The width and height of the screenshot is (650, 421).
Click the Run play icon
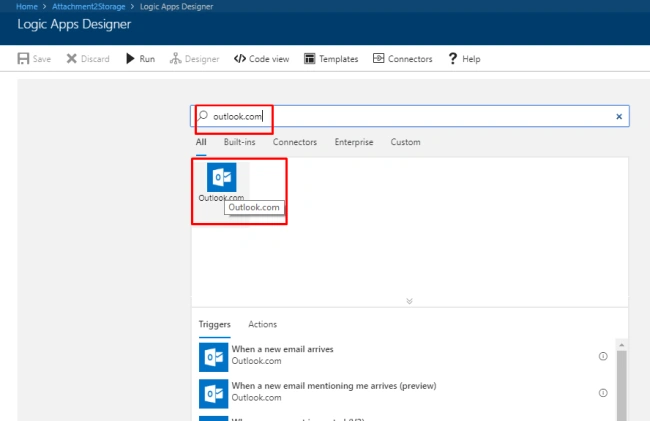click(x=130, y=58)
